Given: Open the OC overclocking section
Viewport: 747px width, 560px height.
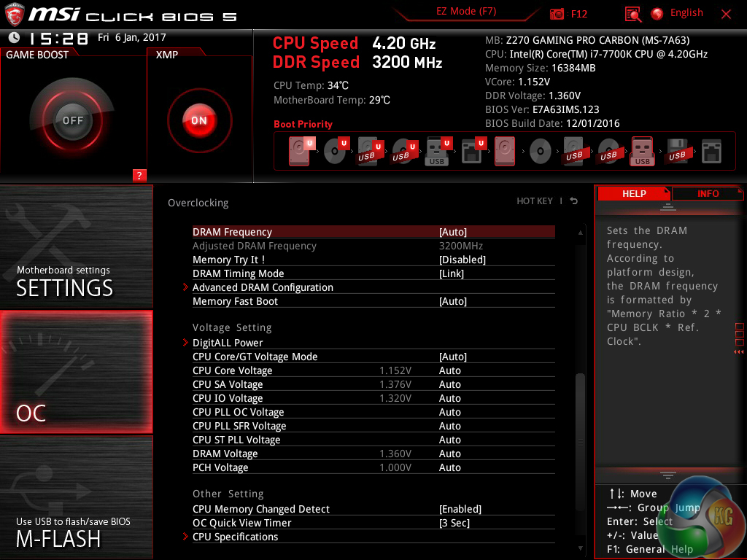Looking at the screenshot, I should 76,372.
